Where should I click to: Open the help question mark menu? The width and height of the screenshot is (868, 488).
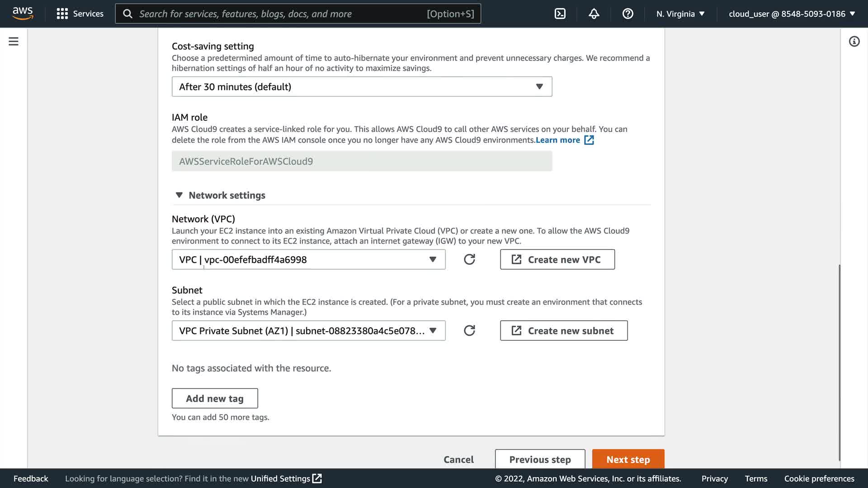coord(627,14)
